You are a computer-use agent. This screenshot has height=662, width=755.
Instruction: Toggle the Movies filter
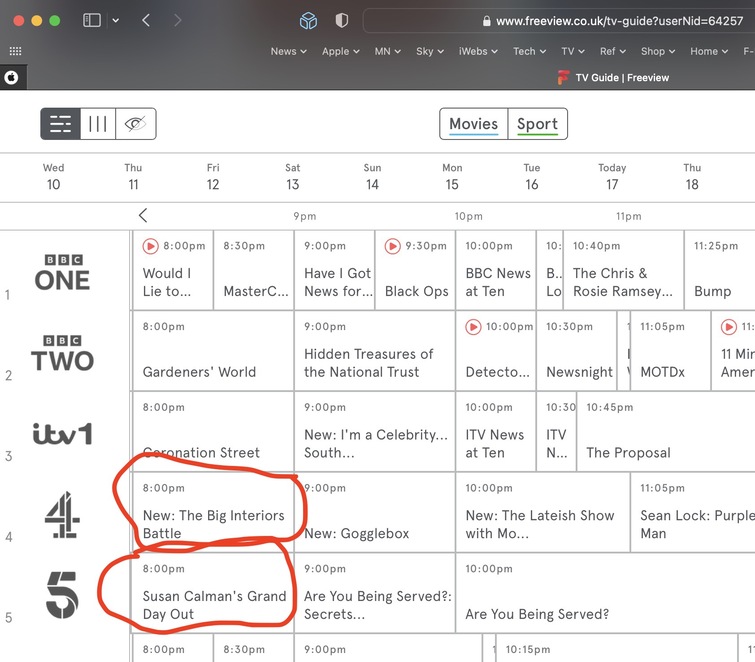tap(473, 124)
